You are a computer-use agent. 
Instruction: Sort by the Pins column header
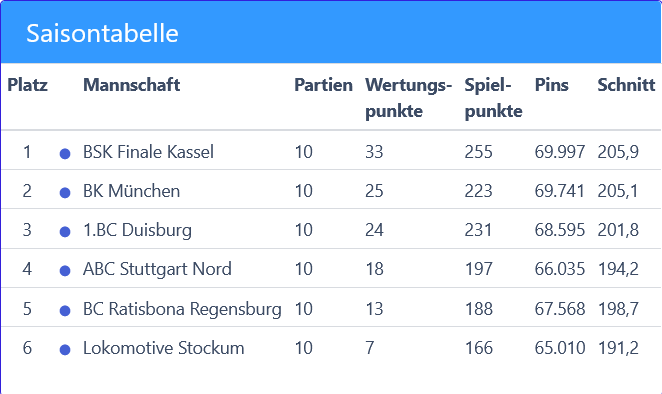tap(551, 85)
